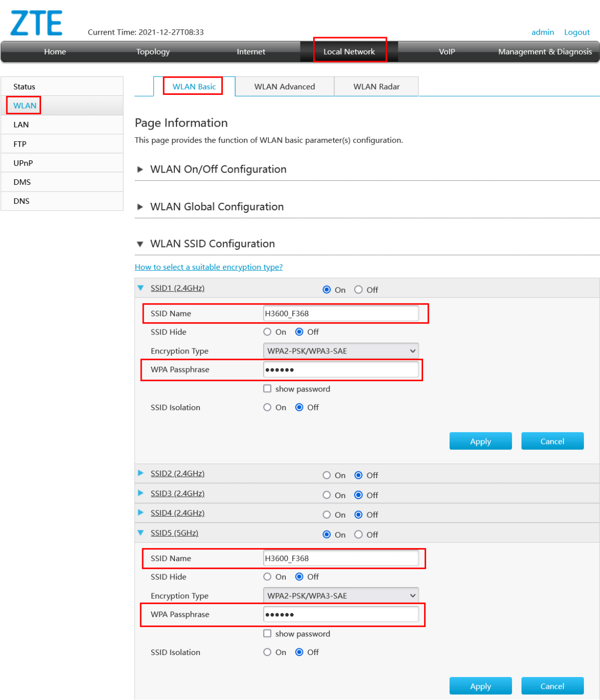Click Apply button for SSID1 settings
The width and height of the screenshot is (600, 700).
coord(480,441)
